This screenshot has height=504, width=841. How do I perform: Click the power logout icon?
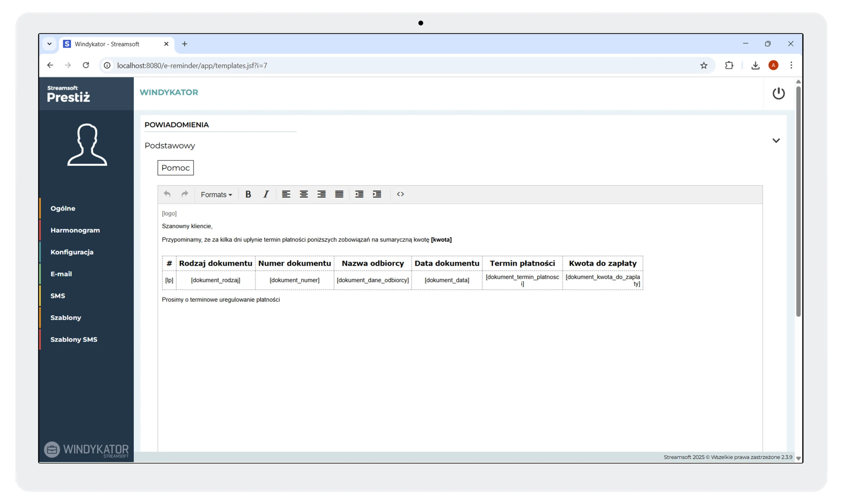point(779,93)
